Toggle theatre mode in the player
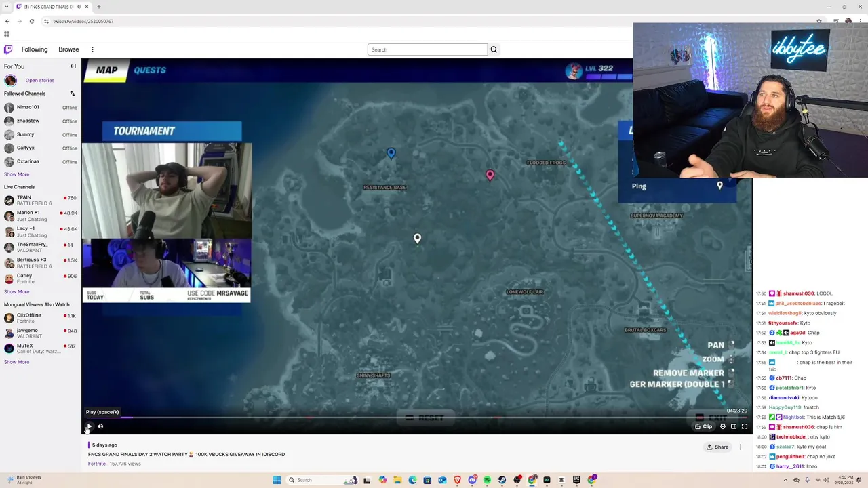This screenshot has height=488, width=868. (x=734, y=426)
